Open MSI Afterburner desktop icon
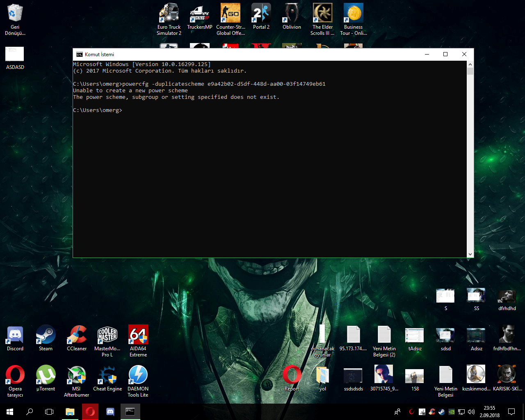This screenshot has height=420, width=525. [x=76, y=375]
